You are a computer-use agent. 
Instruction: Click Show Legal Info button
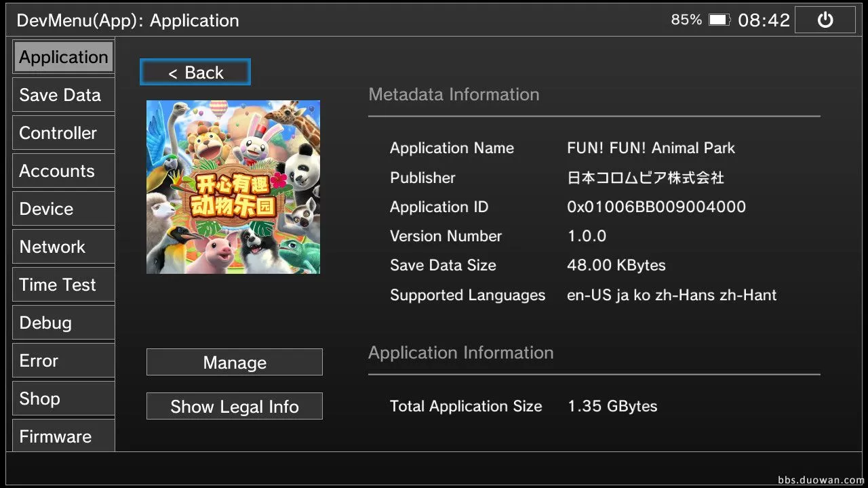coord(235,407)
